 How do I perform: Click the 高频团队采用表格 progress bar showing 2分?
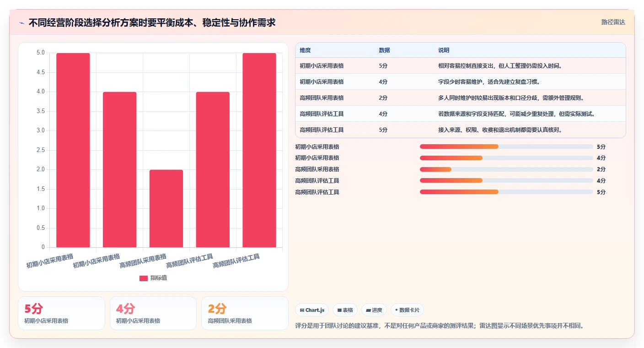[506, 169]
